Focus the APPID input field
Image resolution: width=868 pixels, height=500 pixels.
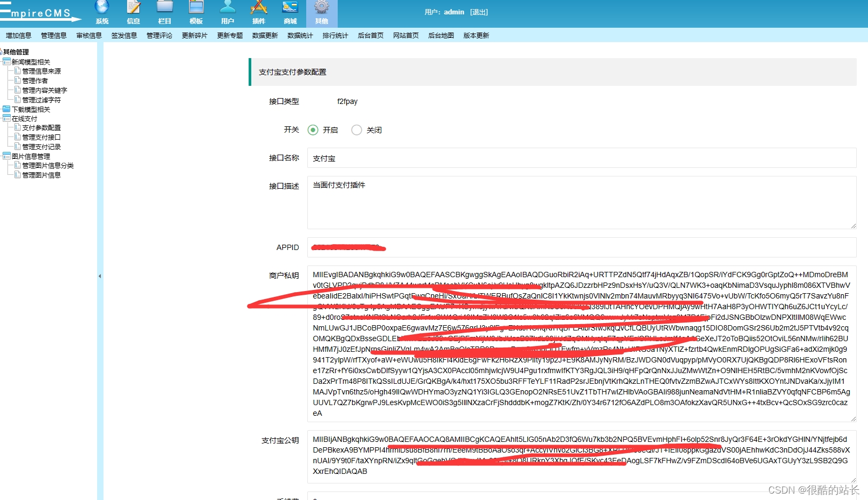click(582, 247)
